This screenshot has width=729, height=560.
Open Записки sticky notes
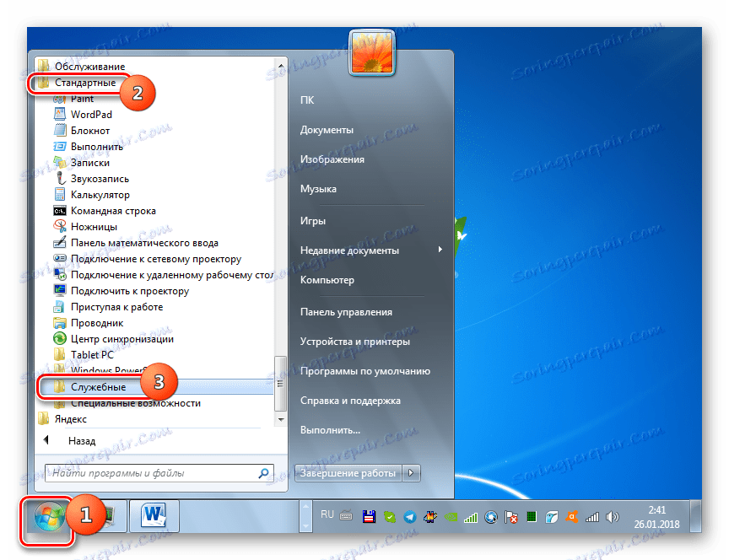point(89,163)
